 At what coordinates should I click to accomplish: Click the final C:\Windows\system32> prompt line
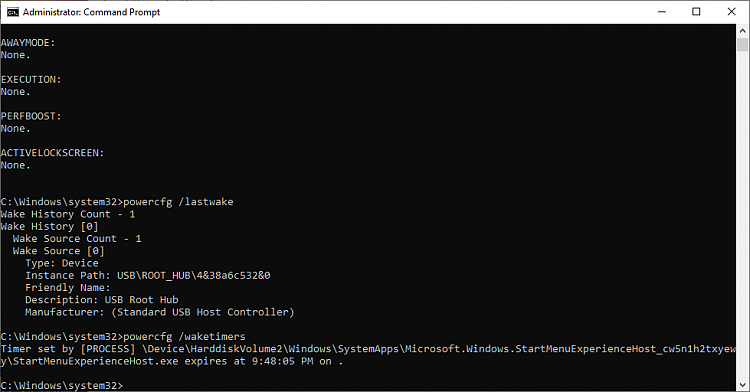tap(62, 385)
